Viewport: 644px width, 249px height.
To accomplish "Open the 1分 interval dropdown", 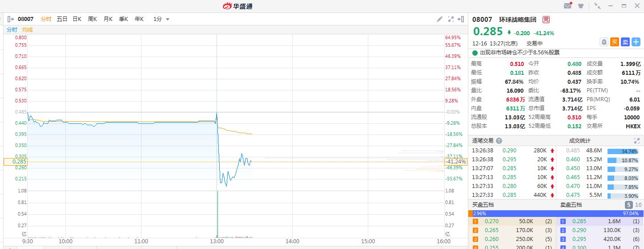I will pyautogui.click(x=161, y=19).
